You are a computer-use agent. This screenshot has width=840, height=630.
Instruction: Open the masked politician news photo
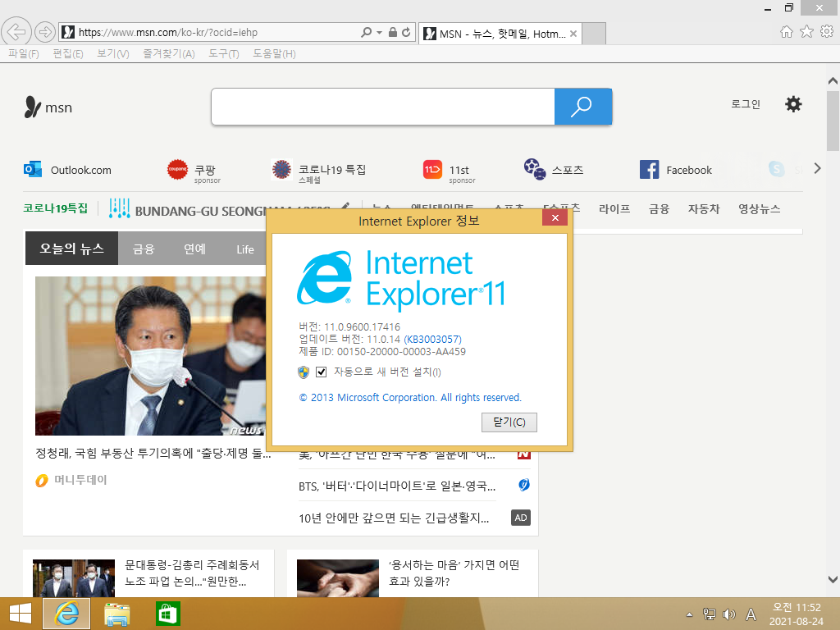coord(151,356)
